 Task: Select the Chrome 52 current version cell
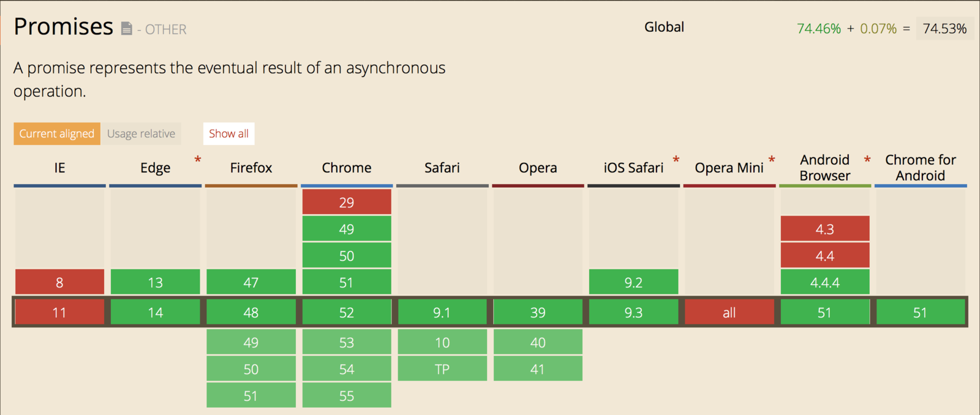[x=347, y=312]
